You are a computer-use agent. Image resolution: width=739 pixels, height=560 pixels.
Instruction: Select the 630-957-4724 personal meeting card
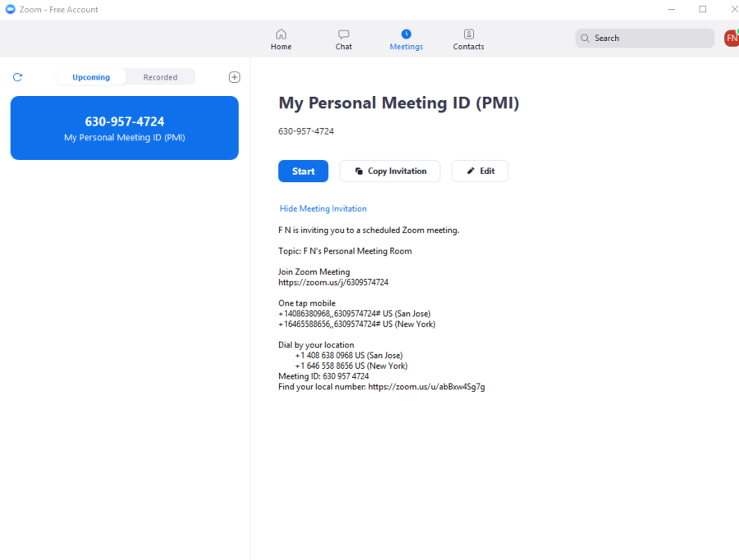(125, 128)
